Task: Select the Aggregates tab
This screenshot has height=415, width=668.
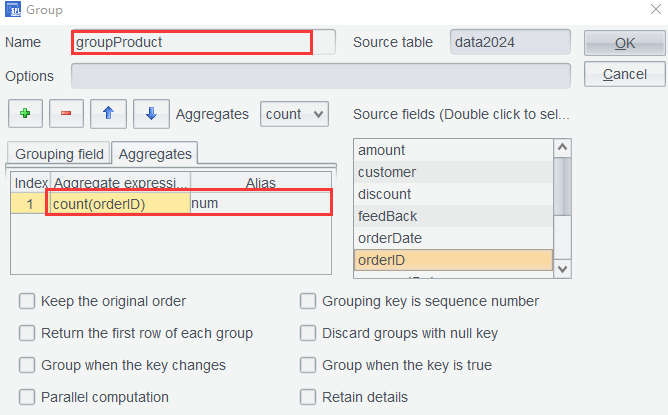Action: [154, 154]
